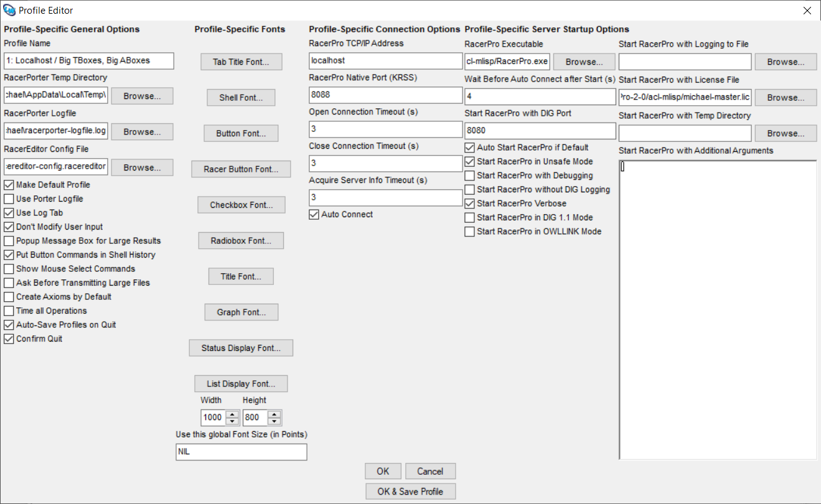Browse for RacerPorter Temp Directory
Image resolution: width=821 pixels, height=504 pixels.
click(x=142, y=96)
